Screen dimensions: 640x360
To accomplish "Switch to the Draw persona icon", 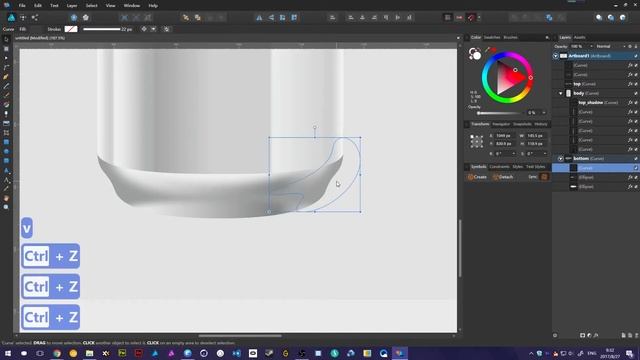I will pos(11,18).
